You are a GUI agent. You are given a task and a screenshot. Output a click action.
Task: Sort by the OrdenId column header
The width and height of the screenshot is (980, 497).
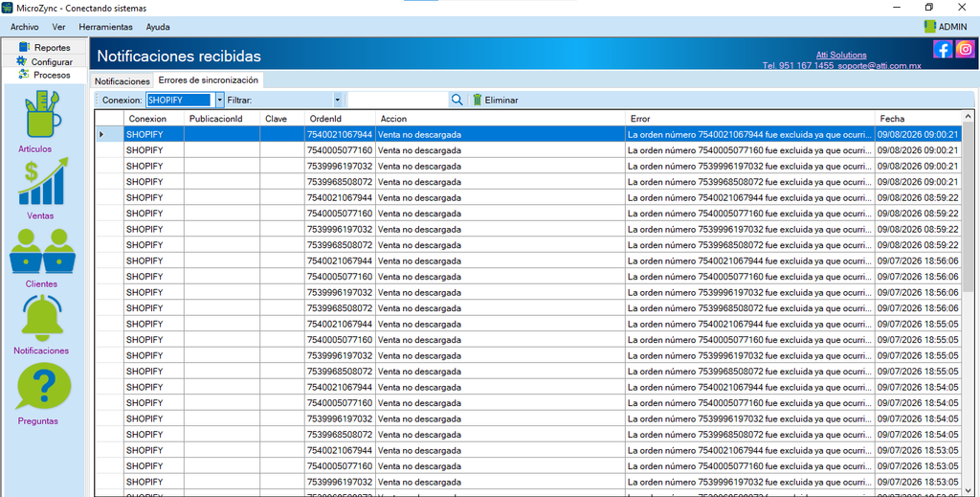coord(340,118)
